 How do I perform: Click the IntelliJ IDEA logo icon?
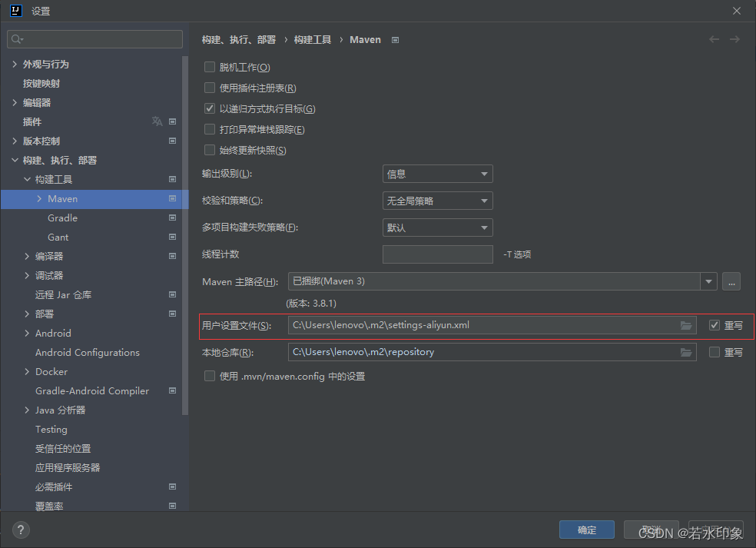pyautogui.click(x=16, y=11)
